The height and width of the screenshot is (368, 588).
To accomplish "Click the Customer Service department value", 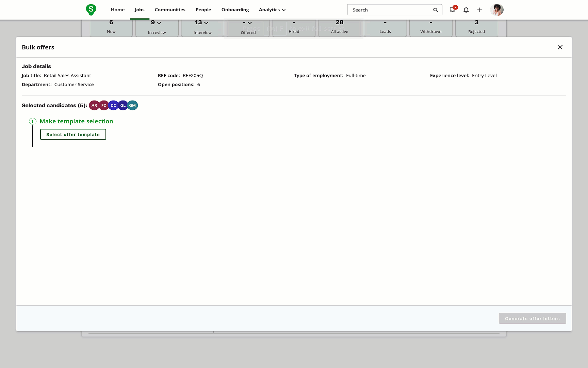I will pyautogui.click(x=74, y=85).
